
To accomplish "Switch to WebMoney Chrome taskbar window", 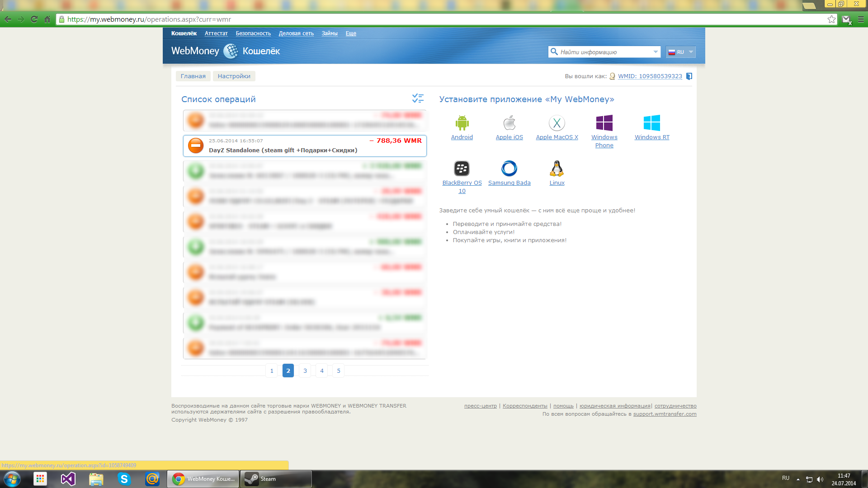I will [x=203, y=479].
